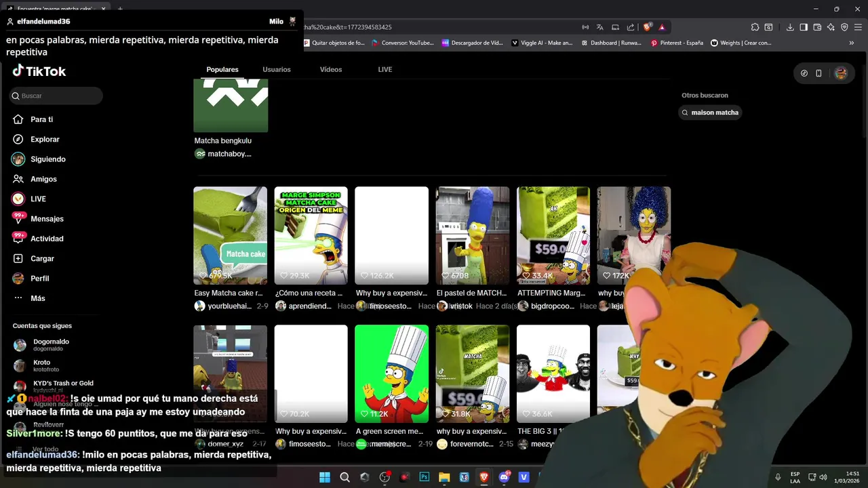Open Brave Shields lion icon
Viewport: 868px width, 488px height.
648,27
